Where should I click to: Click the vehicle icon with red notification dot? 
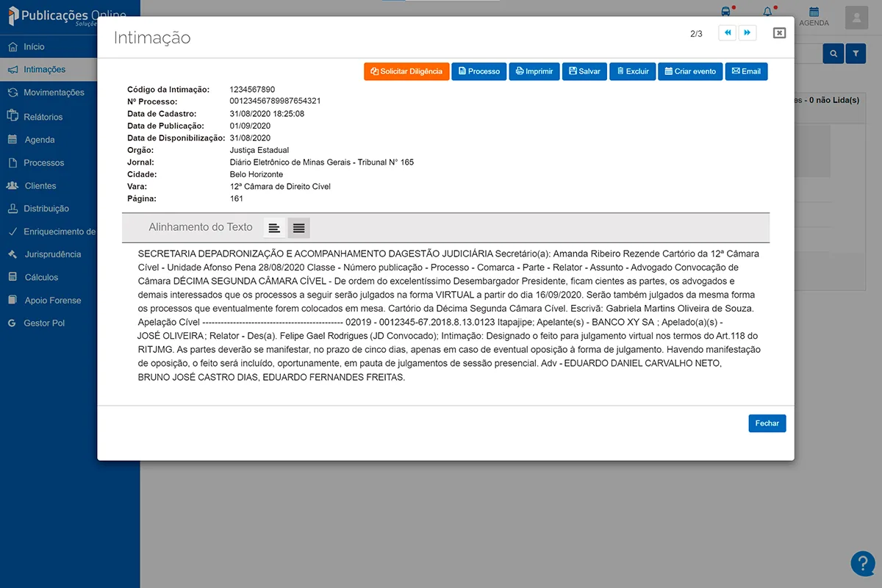point(726,12)
